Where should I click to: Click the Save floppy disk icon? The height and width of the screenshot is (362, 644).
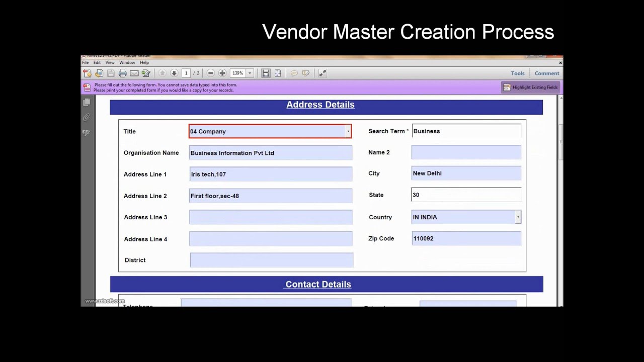[x=111, y=73]
